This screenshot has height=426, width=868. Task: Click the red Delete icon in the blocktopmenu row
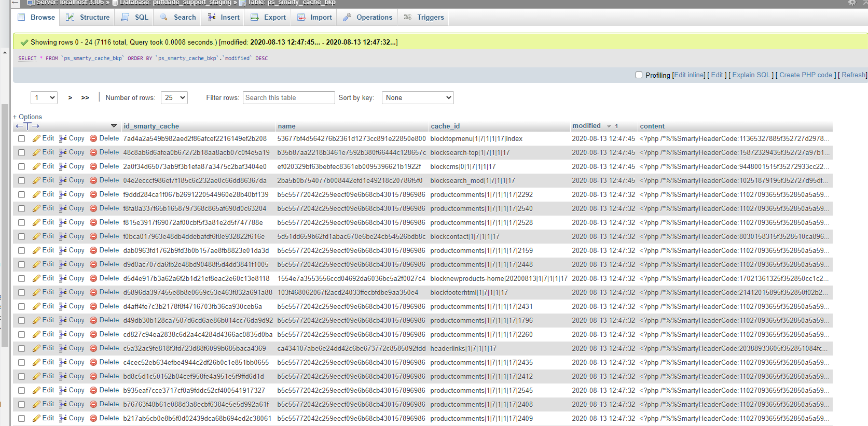93,138
